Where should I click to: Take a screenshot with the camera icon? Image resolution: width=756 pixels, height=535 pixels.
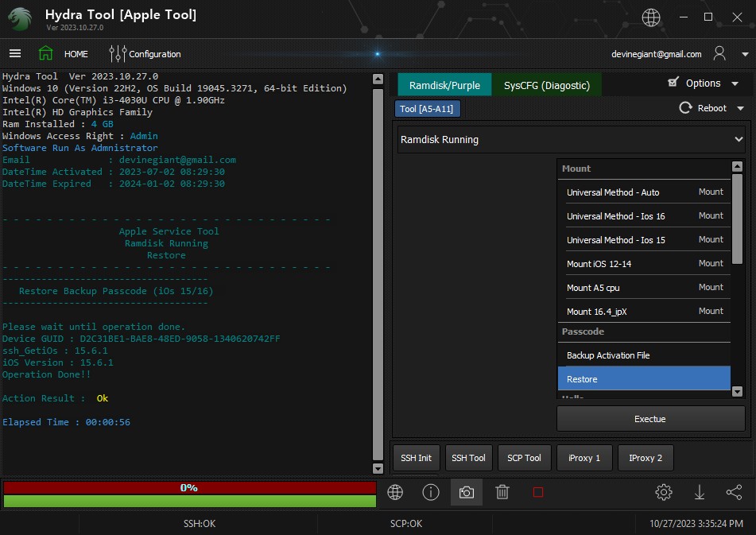click(x=466, y=492)
